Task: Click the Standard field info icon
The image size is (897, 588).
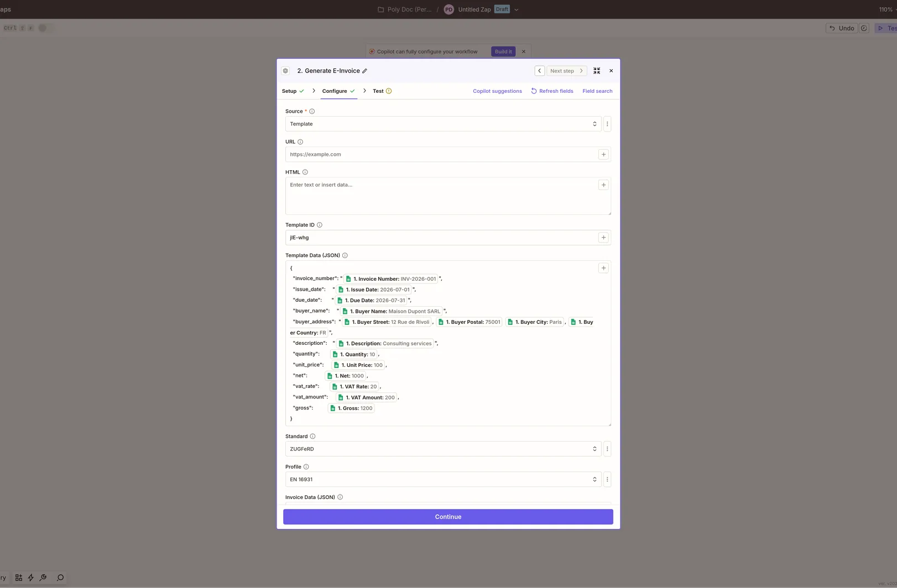Action: pyautogui.click(x=312, y=436)
